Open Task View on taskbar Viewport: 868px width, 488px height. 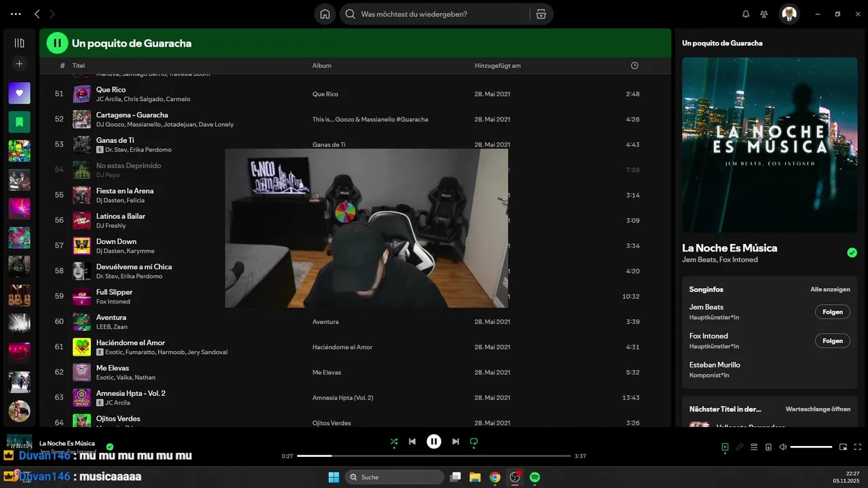click(456, 477)
